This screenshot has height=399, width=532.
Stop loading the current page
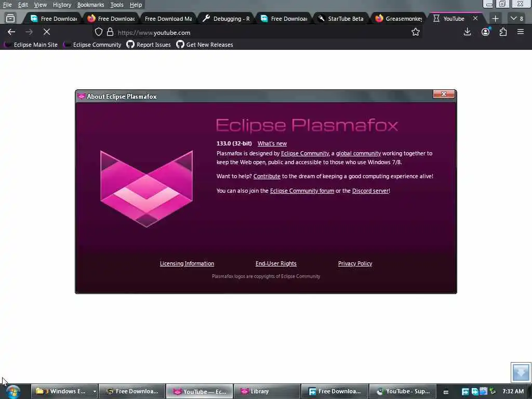point(47,32)
